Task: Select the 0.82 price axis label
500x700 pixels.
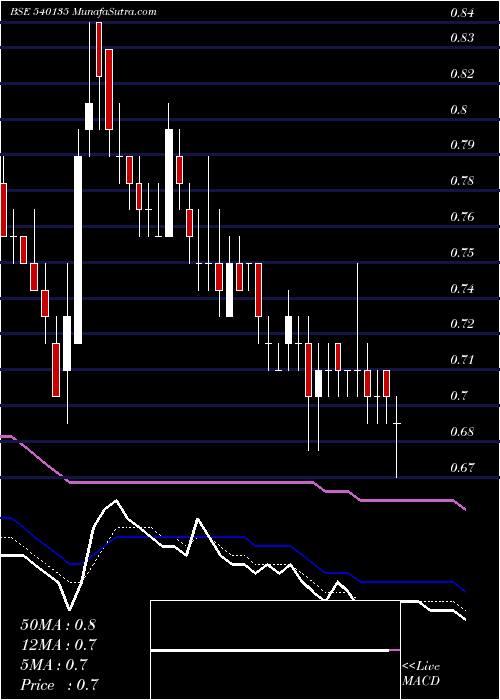Action: pos(462,74)
